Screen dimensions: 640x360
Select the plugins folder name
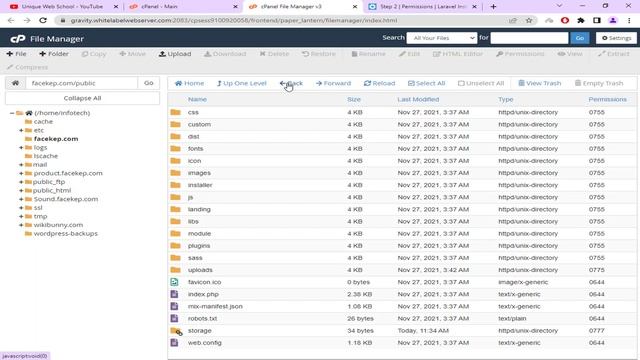(x=199, y=246)
